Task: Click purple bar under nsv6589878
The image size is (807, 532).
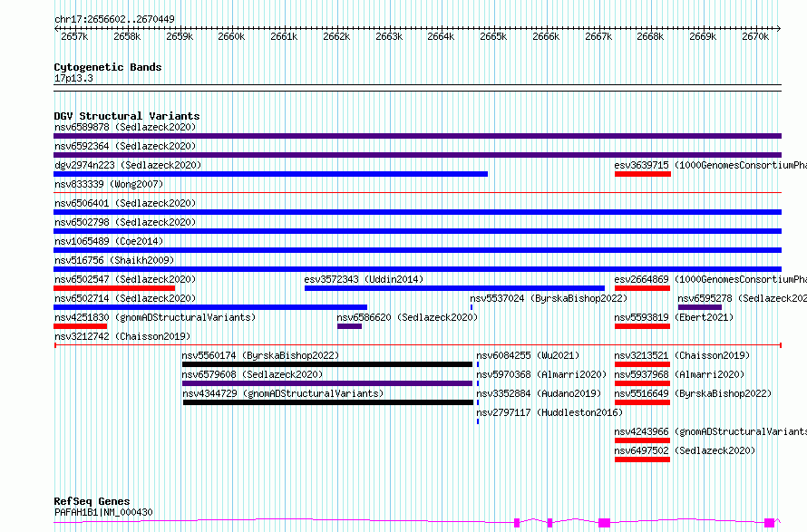Action: (x=417, y=136)
